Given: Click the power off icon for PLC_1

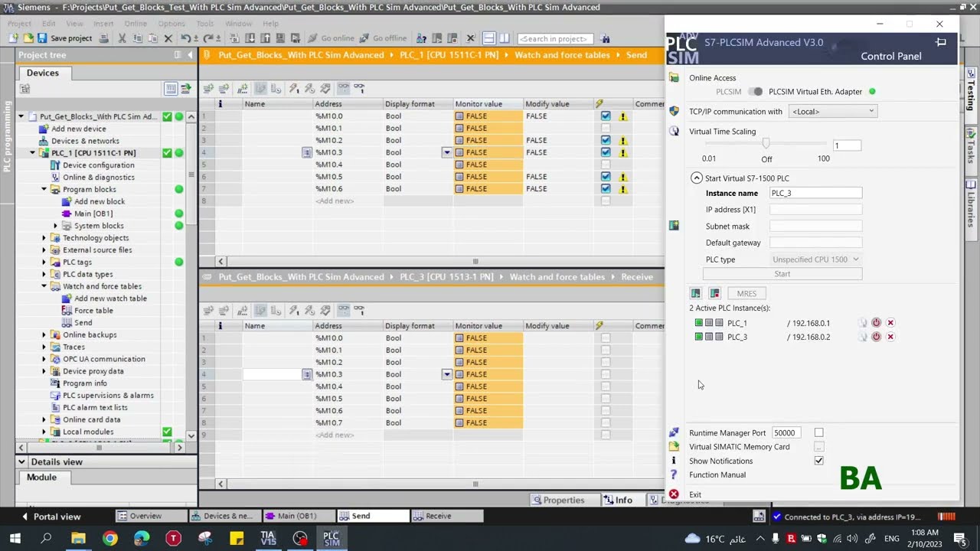Looking at the screenshot, I should pos(877,323).
